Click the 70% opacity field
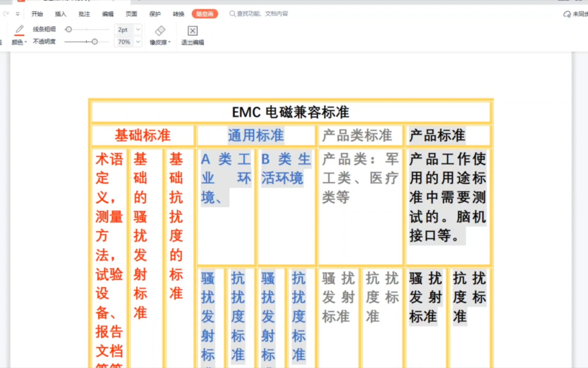Image resolution: width=588 pixels, height=368 pixels. [124, 42]
